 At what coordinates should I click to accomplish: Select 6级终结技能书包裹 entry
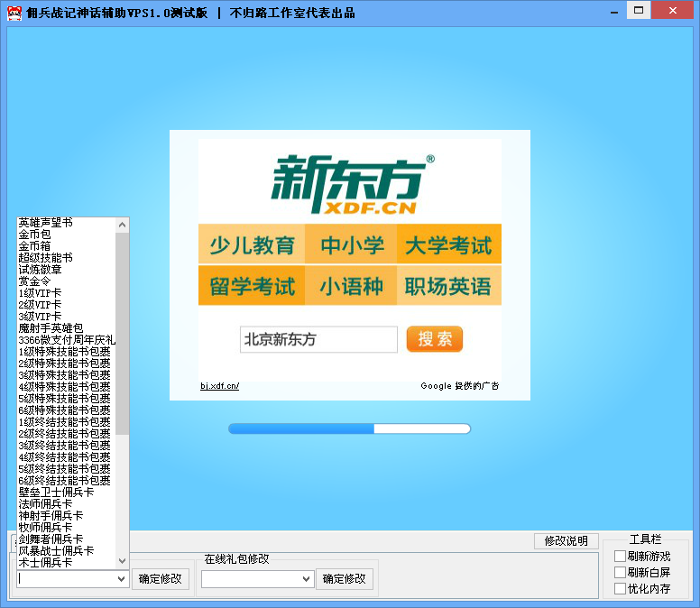(66, 480)
